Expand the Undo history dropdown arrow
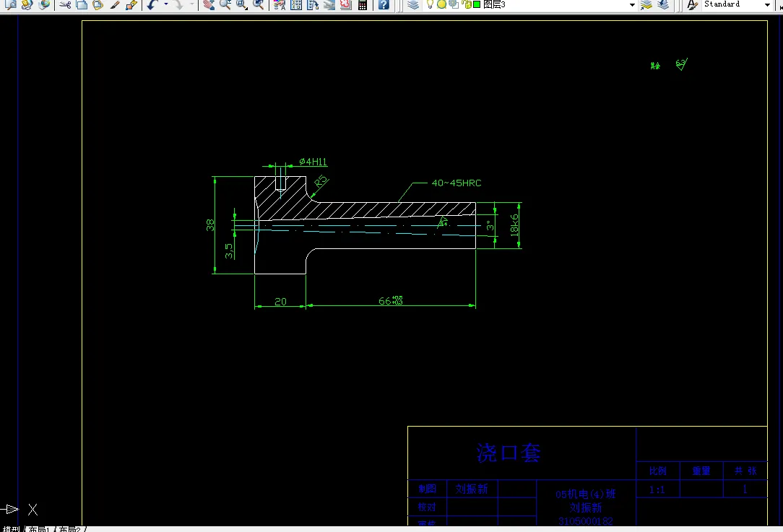 click(166, 4)
